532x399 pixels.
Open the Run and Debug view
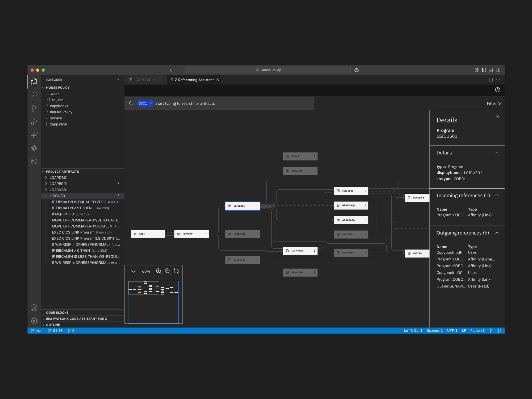tap(34, 122)
